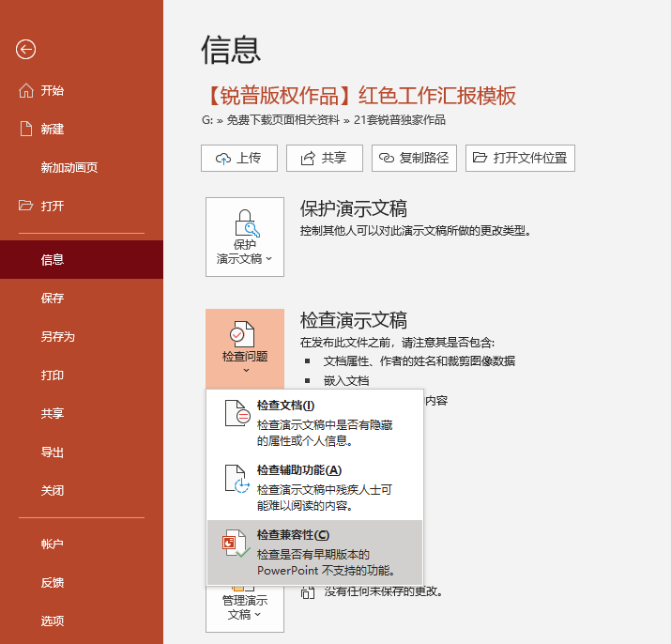This screenshot has height=644, width=671.
Task: Click the home icon beside 开始
Action: pos(26,90)
